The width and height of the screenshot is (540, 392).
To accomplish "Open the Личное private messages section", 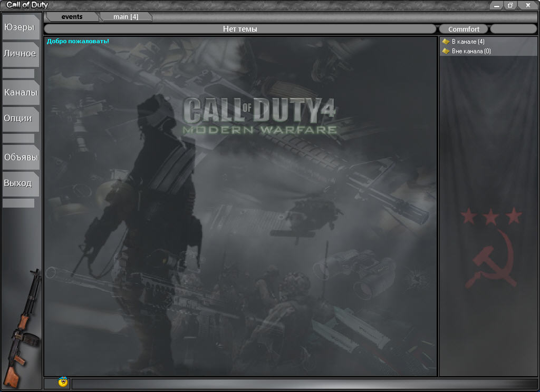I will [x=21, y=54].
